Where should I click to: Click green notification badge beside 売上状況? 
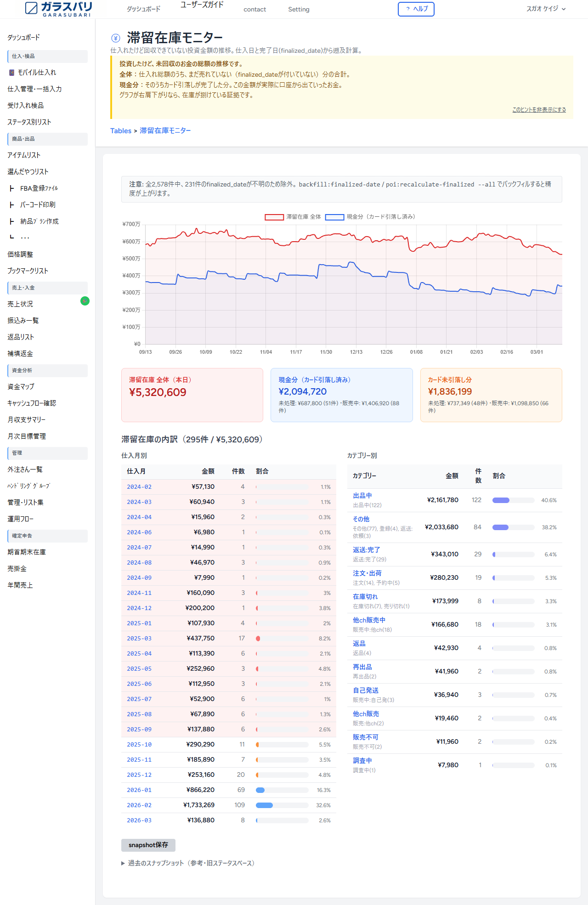click(x=85, y=301)
